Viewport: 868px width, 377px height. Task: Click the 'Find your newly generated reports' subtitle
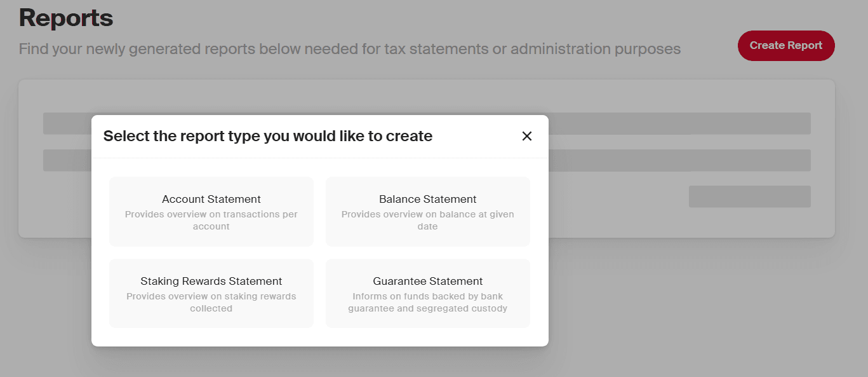point(349,49)
